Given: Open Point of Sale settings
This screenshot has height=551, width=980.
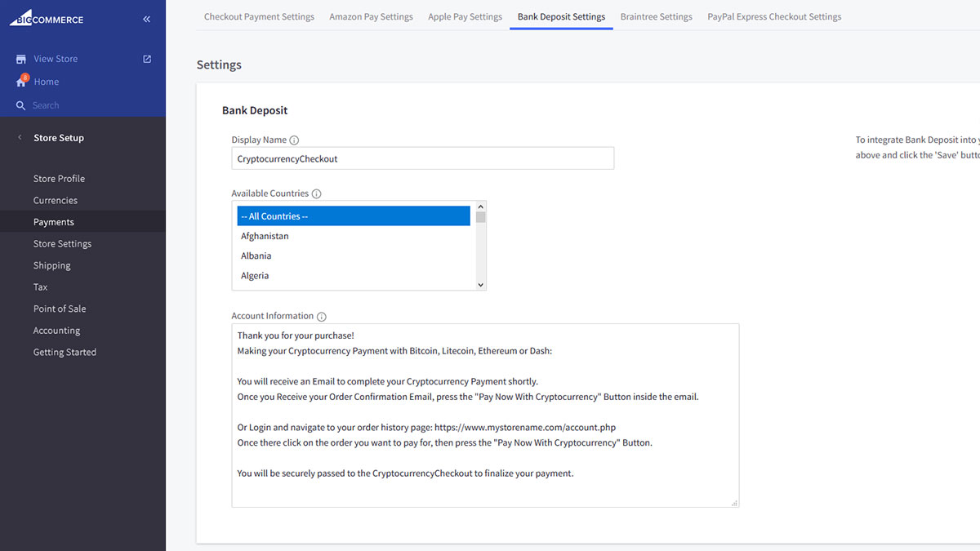Looking at the screenshot, I should [60, 309].
